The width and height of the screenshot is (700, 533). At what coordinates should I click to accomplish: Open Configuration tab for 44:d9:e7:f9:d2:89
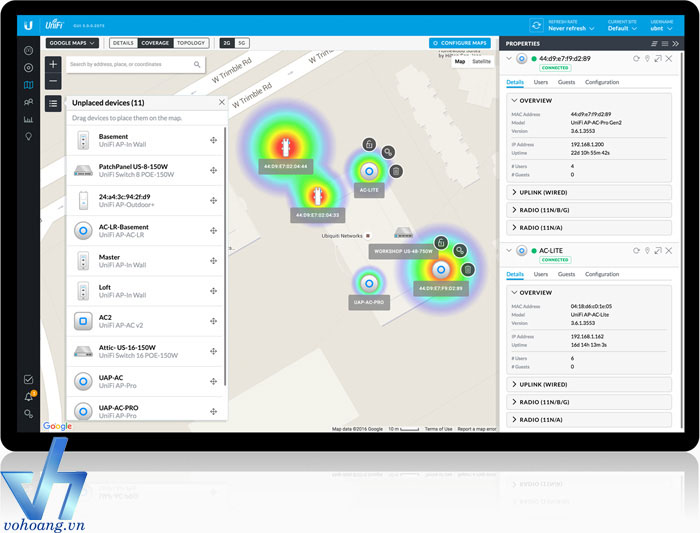pyautogui.click(x=602, y=82)
